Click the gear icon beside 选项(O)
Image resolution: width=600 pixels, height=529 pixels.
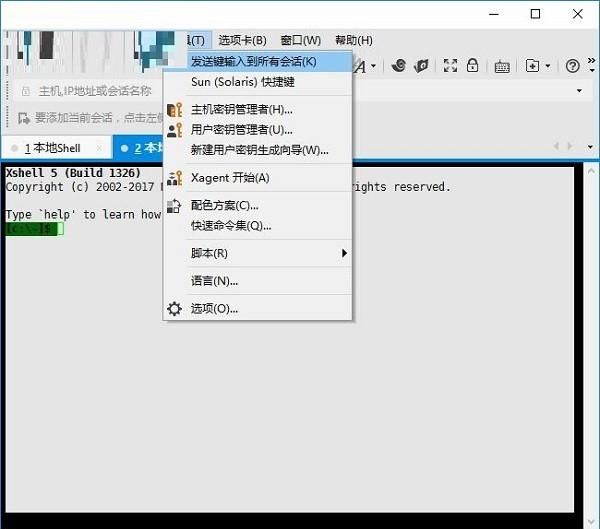pyautogui.click(x=174, y=309)
